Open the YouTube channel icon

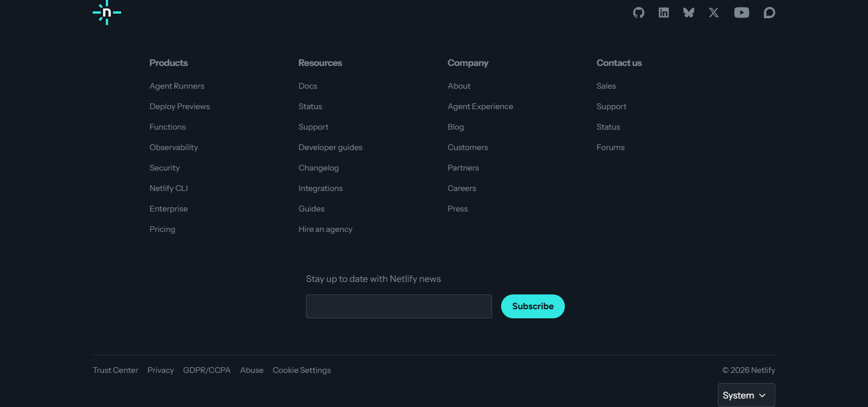[x=742, y=13]
